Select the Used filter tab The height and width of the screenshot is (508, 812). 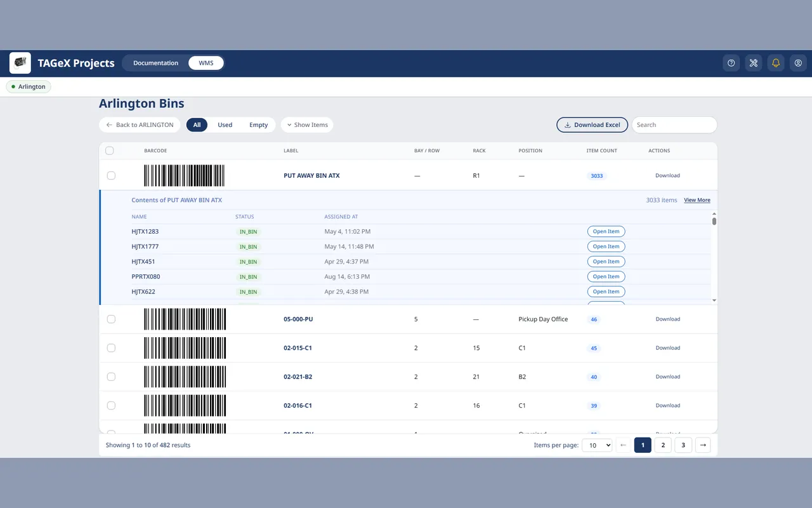(x=225, y=125)
